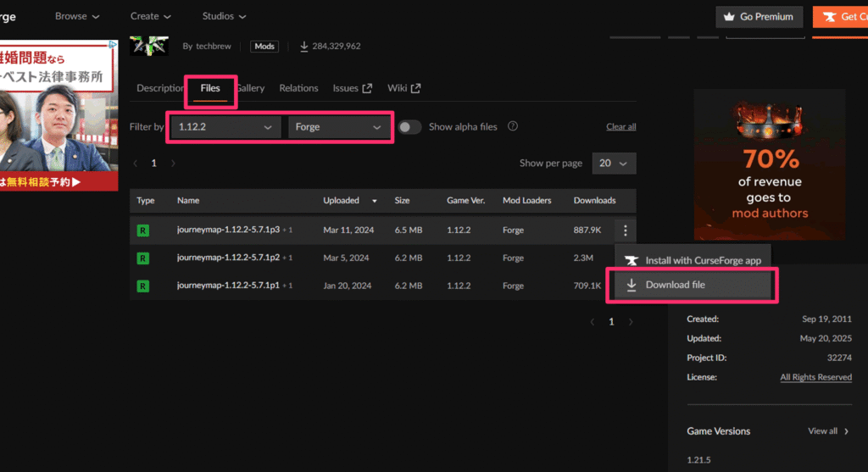Click the Go Premium button

759,17
